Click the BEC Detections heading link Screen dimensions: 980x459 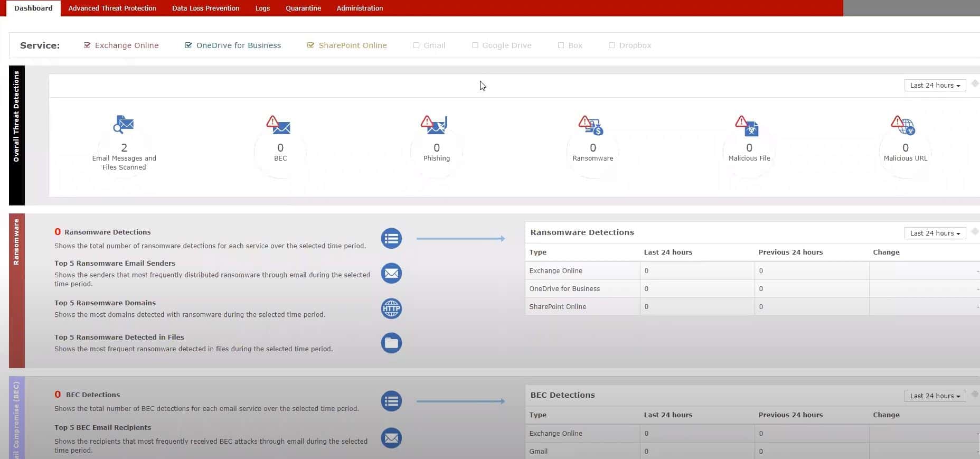[x=93, y=395]
